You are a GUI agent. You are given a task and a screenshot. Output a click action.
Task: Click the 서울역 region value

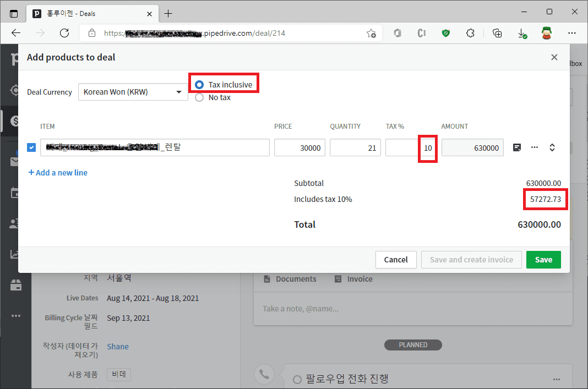119,278
